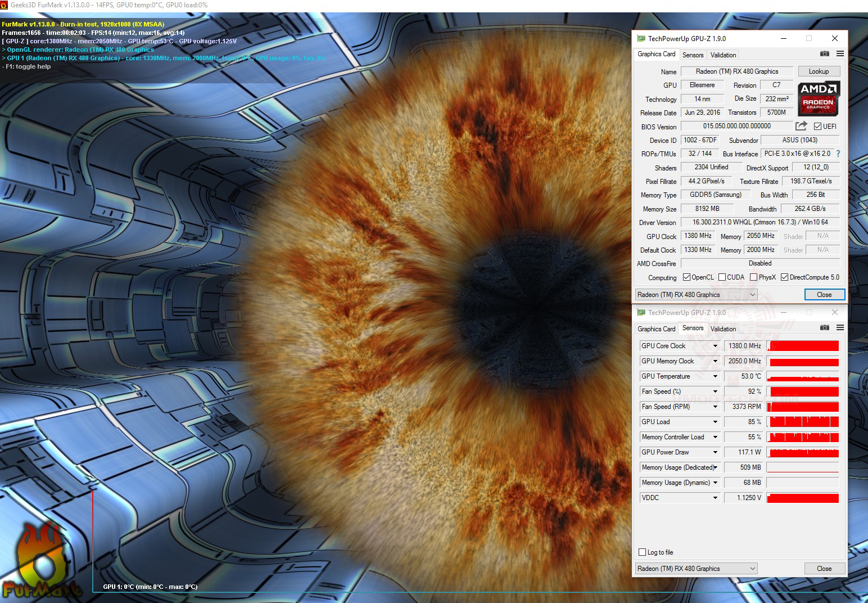Click Close button in upper GPU-Z window
This screenshot has width=868, height=603.
824,295
